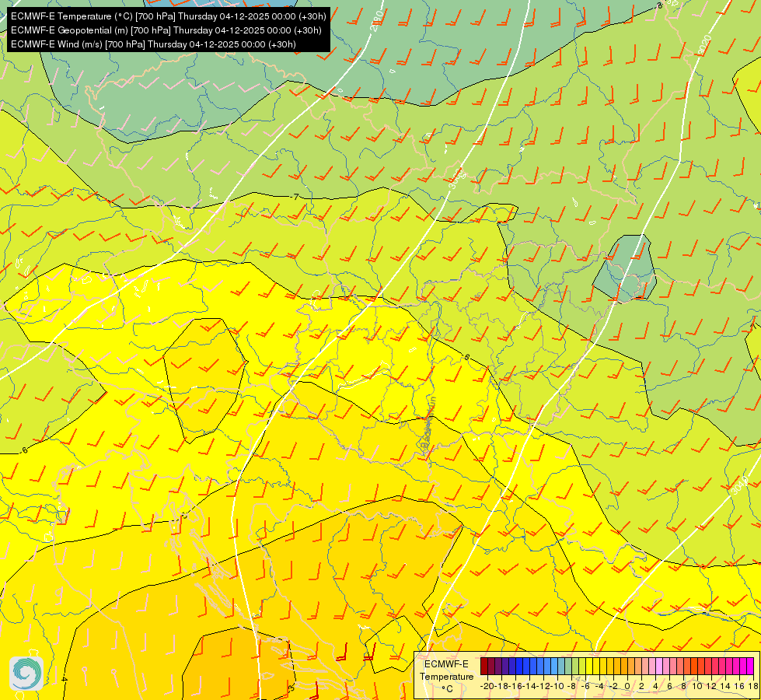Click the '2980' geopotential contour label
This screenshot has width=761, height=700.
coord(377,20)
